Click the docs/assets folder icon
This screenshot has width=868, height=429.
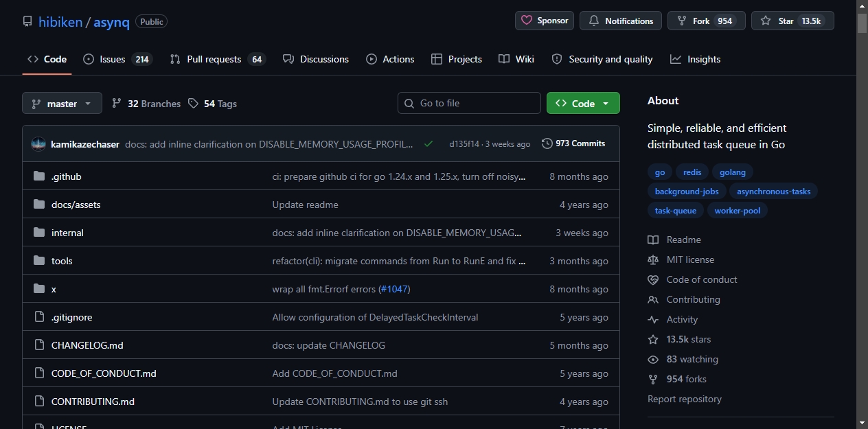(x=39, y=205)
